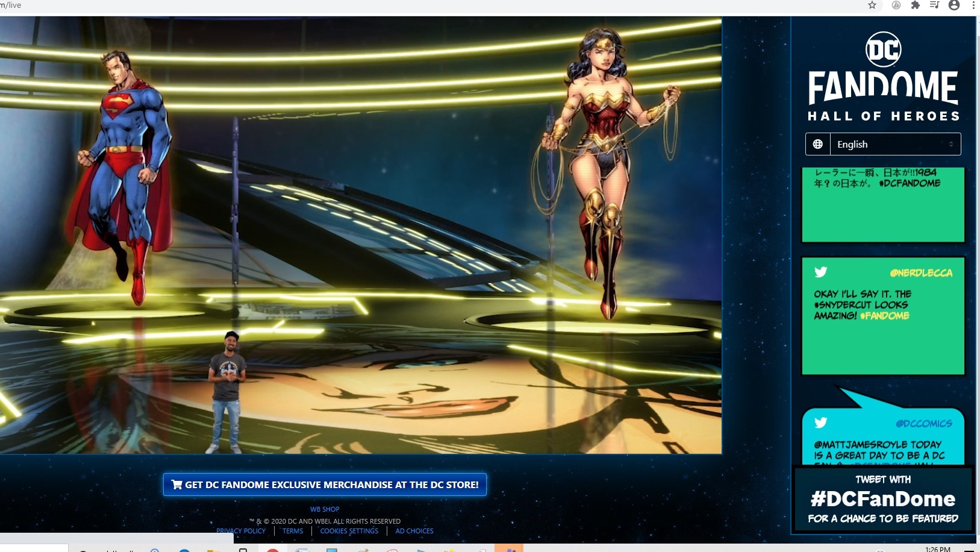The image size is (980, 552).
Task: Open the media control playlist icon
Action: pos(934,5)
